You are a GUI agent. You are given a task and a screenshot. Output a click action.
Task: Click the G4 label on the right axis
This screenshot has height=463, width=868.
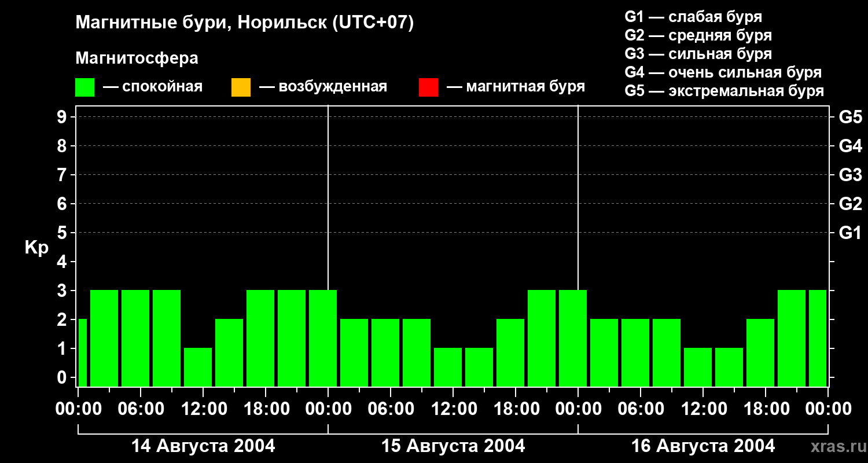[x=850, y=146]
